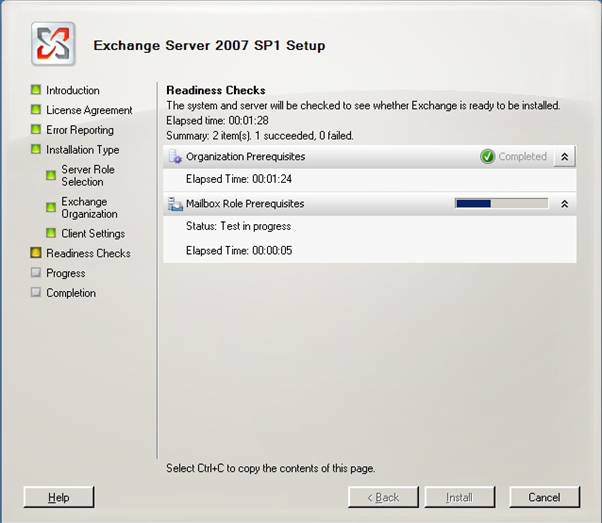This screenshot has height=523, width=602.
Task: Select the Server Role Selection step
Action: pos(88,175)
